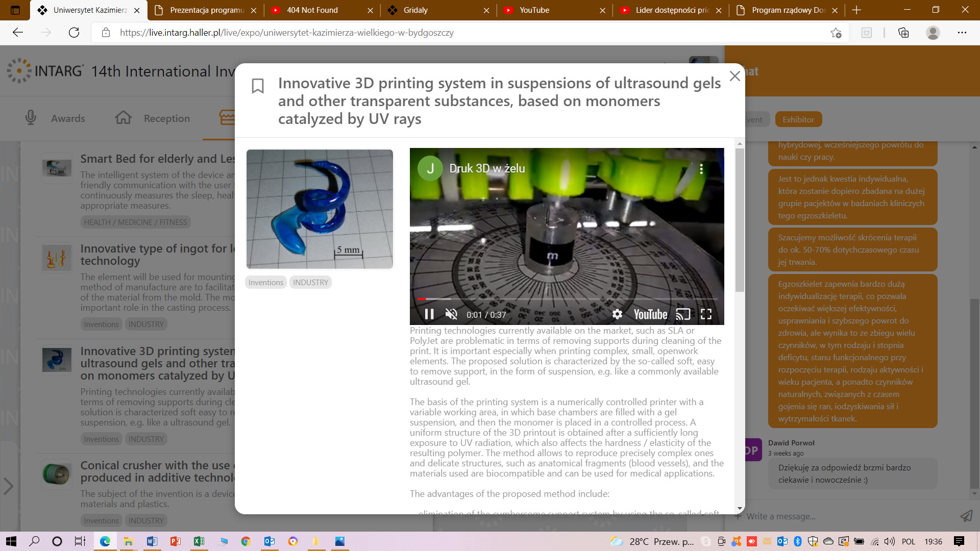Close the Program rządowy tab
The image size is (980, 551).
click(x=835, y=10)
